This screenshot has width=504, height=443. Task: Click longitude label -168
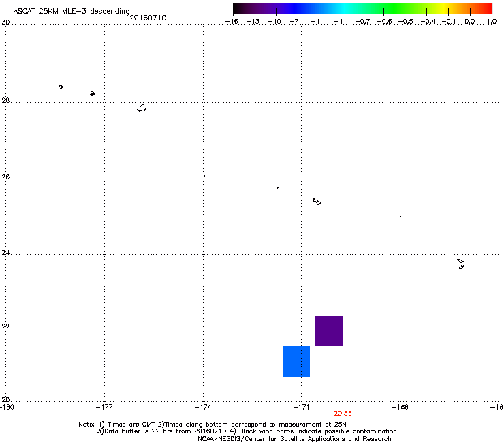pos(400,407)
